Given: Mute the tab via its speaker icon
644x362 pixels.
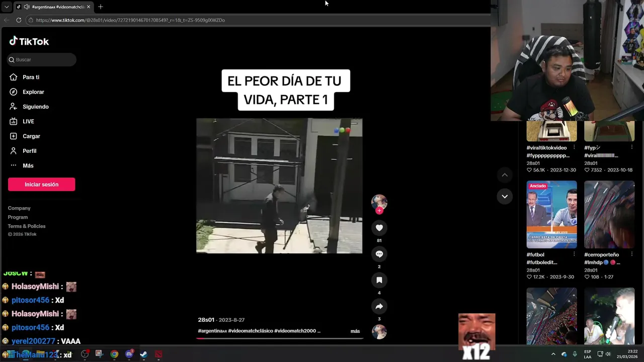Looking at the screenshot, I should [27, 7].
